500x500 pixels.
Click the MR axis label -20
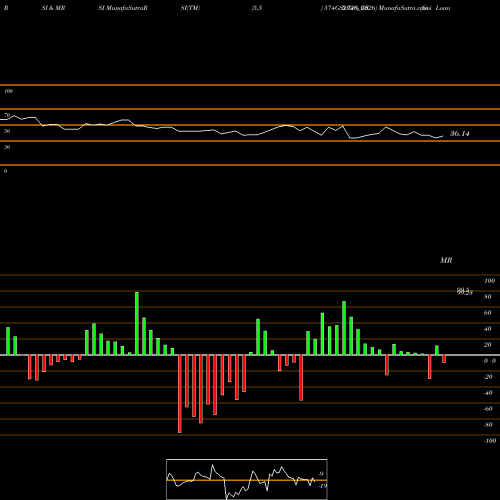(x=488, y=377)
